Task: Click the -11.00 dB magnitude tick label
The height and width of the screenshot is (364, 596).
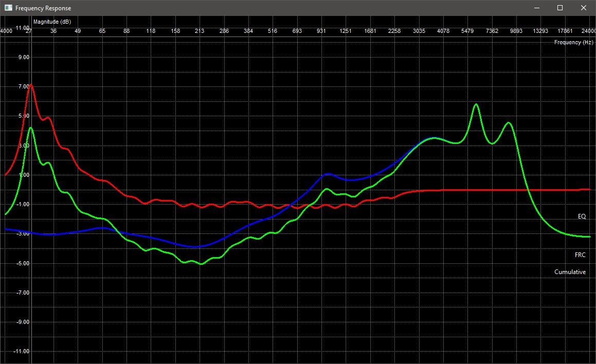Action: [x=22, y=352]
